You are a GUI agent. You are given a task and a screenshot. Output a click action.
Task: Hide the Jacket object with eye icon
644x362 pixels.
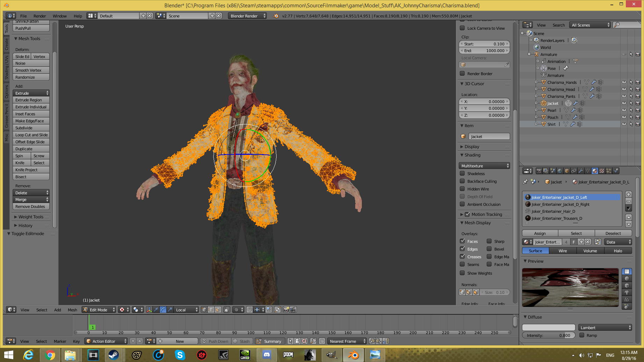[x=624, y=103]
